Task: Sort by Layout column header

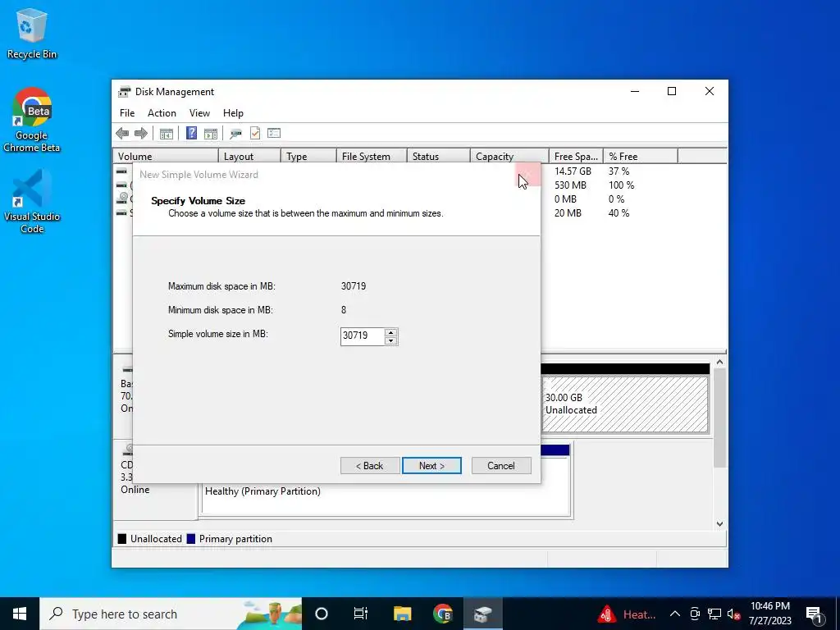Action: pos(249,157)
